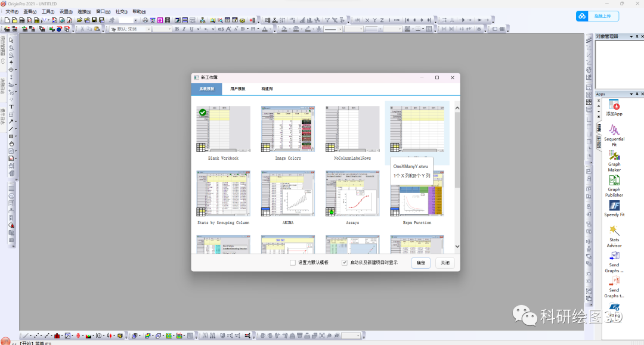The image size is (644, 345).
Task: Open the 工具 menu
Action: [x=48, y=11]
